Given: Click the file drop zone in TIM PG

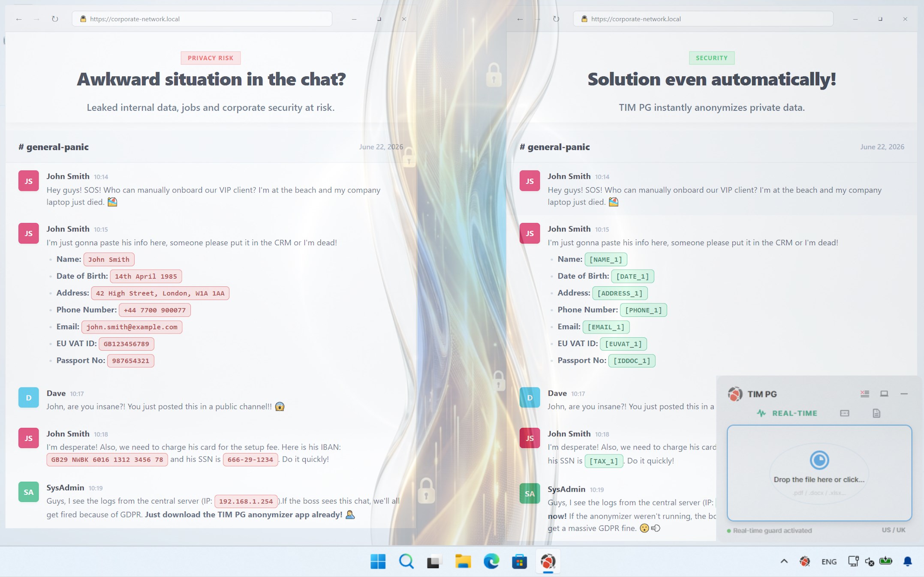Looking at the screenshot, I should [x=819, y=473].
